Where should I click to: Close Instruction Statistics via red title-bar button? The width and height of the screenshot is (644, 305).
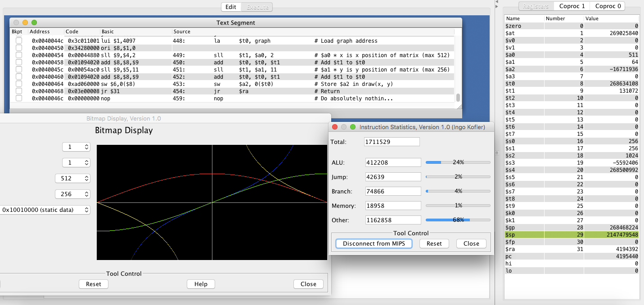335,127
